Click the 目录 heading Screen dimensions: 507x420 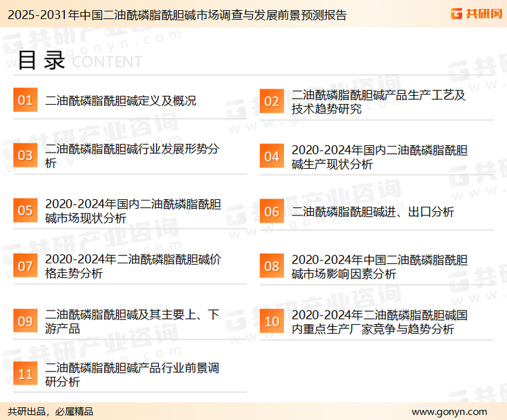[x=41, y=60]
